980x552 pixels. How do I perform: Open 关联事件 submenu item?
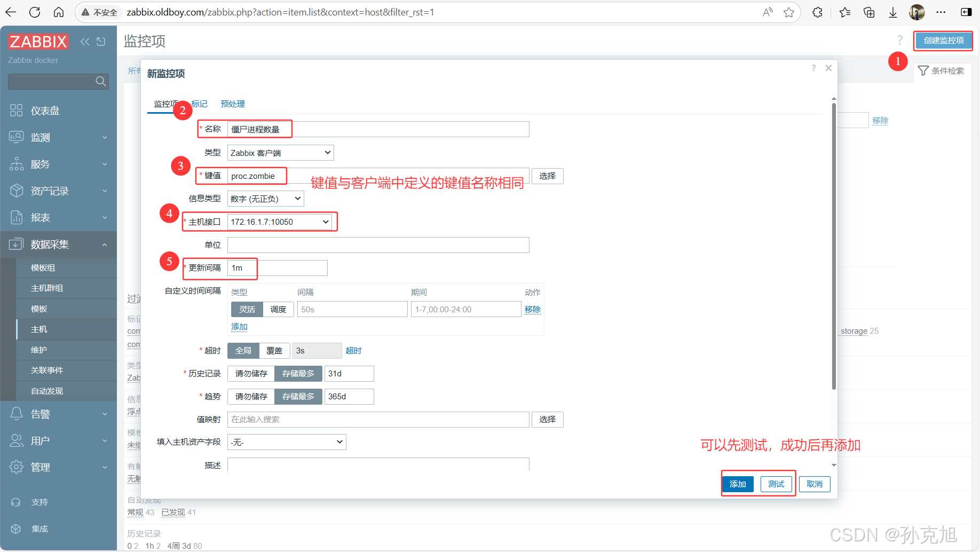66,370
